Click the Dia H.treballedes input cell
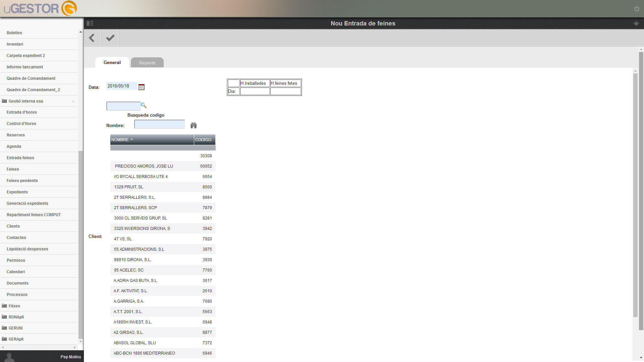 [x=255, y=91]
